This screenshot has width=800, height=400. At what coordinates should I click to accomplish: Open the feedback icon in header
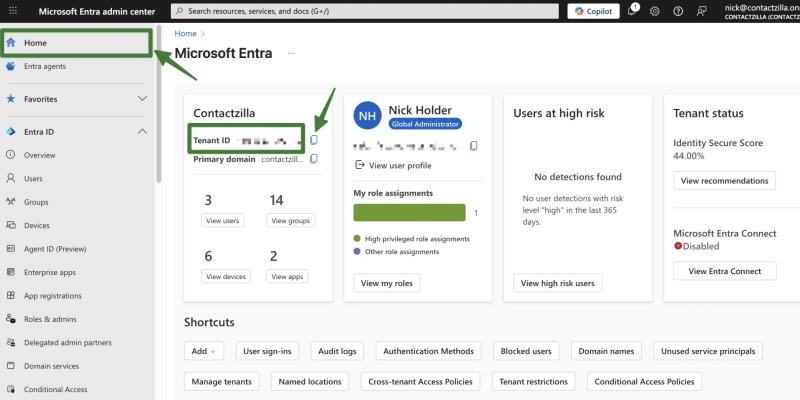tap(702, 11)
